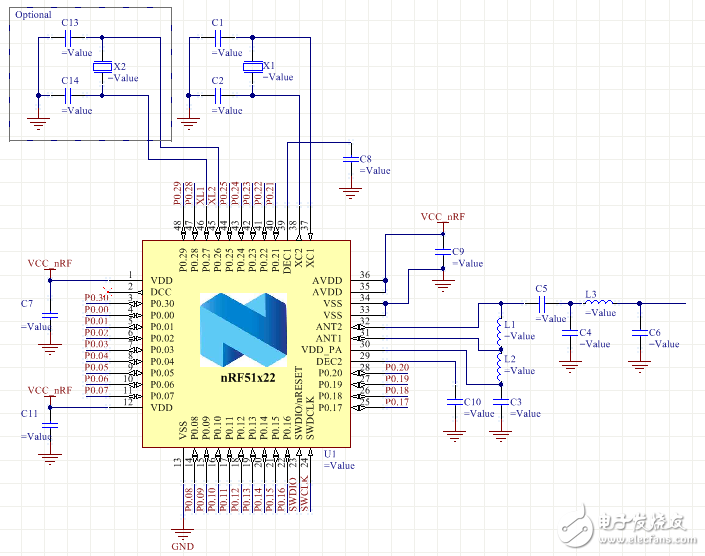Select the C1 capacitor symbol
The width and height of the screenshot is (705, 556).
(x=218, y=39)
